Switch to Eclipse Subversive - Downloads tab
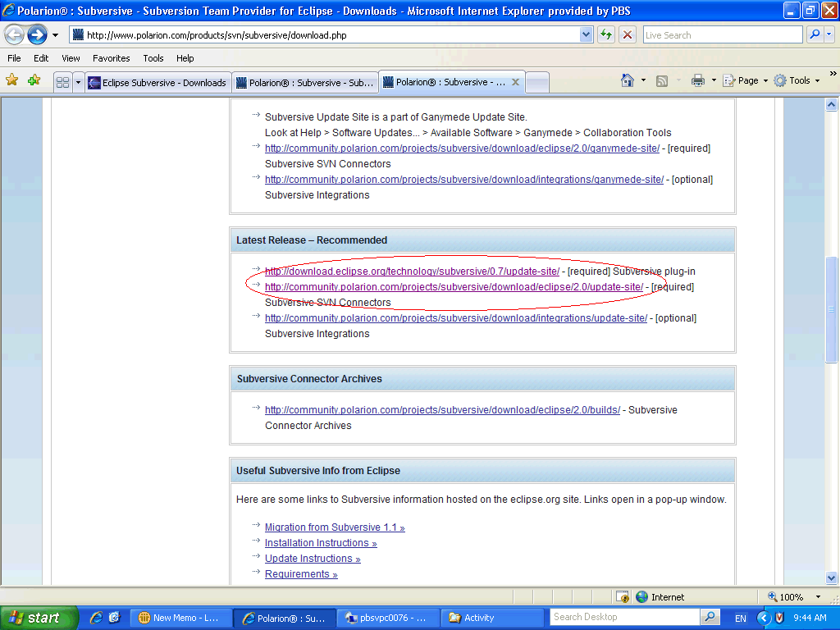This screenshot has width=840, height=630. click(x=158, y=83)
